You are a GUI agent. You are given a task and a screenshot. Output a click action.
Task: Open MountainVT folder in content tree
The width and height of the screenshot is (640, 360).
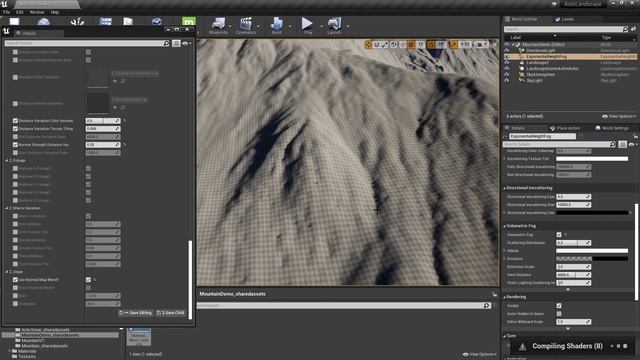pos(33,340)
